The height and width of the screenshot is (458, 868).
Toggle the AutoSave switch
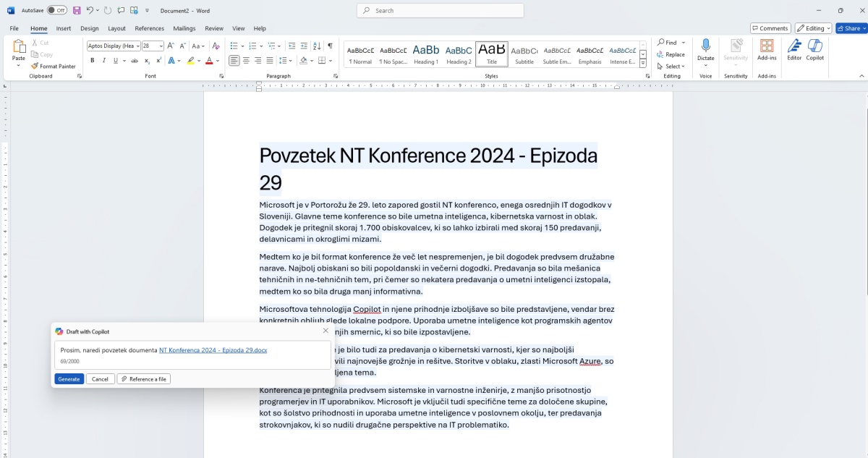57,10
